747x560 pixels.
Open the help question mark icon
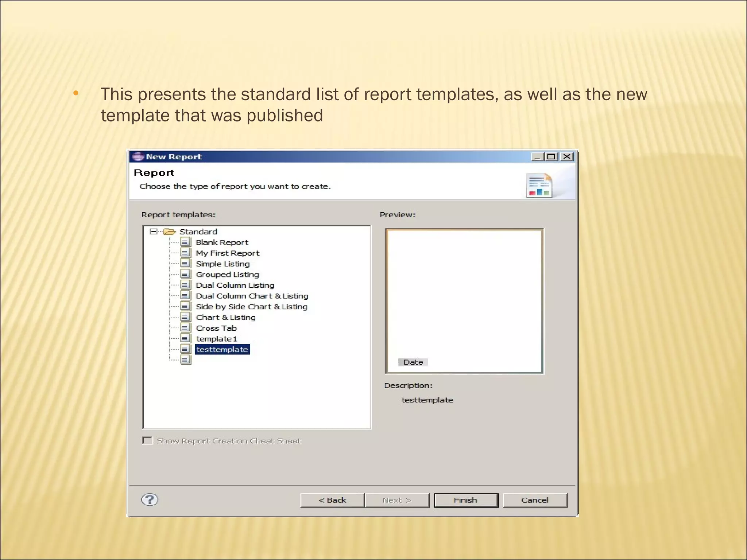tap(150, 499)
